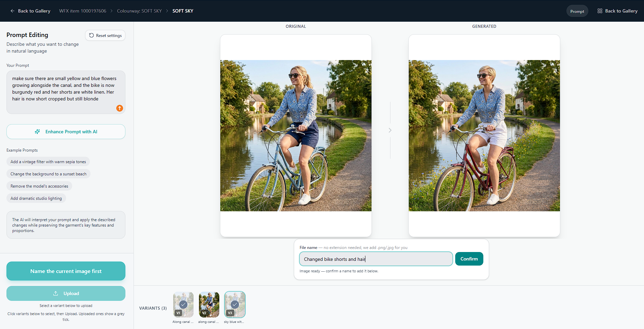
Task: Click the generated image preview
Action: [484, 136]
